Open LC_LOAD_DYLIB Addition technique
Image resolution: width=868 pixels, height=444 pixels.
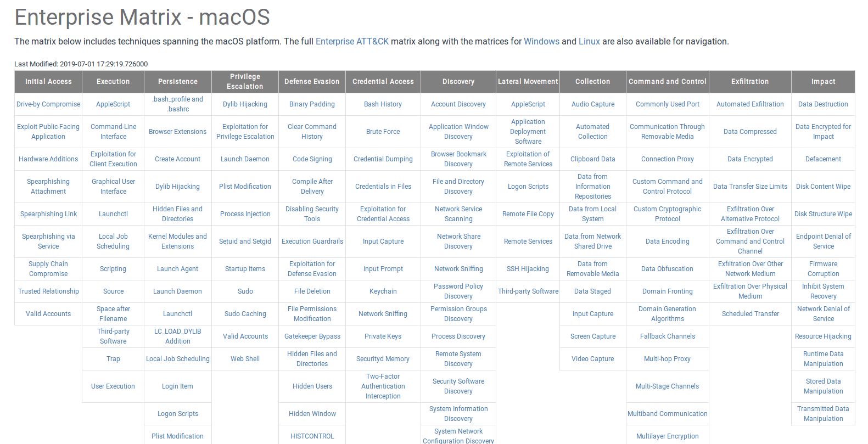tap(178, 336)
